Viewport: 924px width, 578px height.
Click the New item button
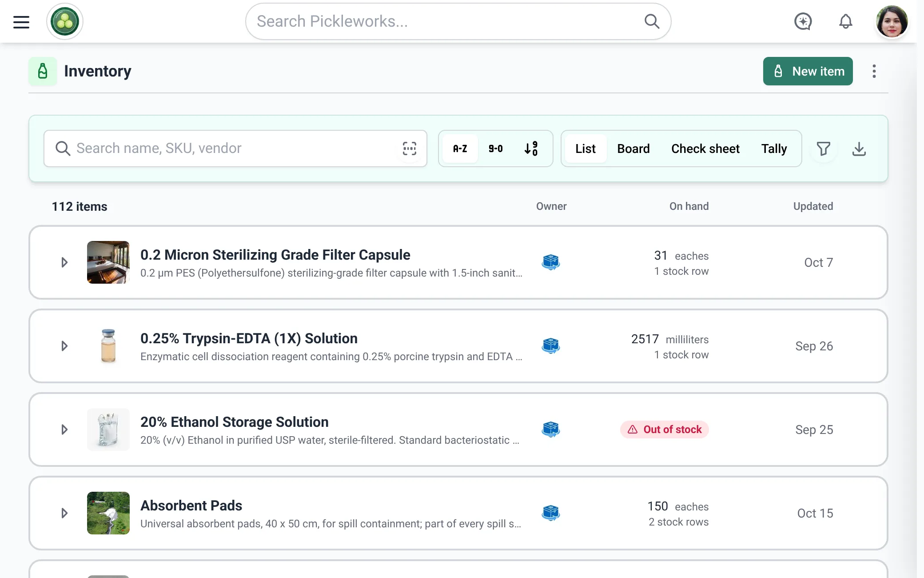[808, 71]
